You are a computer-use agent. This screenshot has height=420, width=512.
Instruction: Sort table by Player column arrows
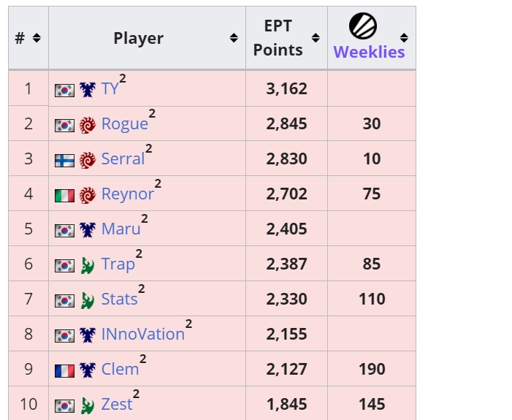tap(234, 38)
